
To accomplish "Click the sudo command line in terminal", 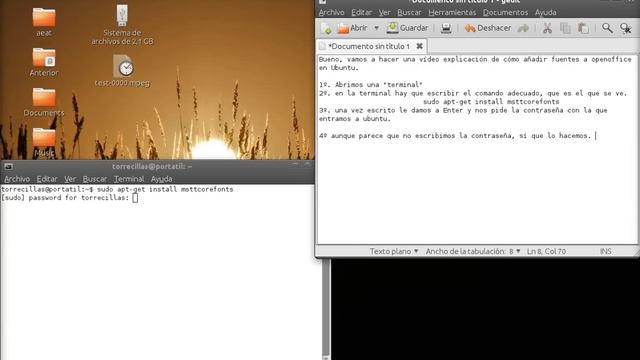I will (x=117, y=189).
